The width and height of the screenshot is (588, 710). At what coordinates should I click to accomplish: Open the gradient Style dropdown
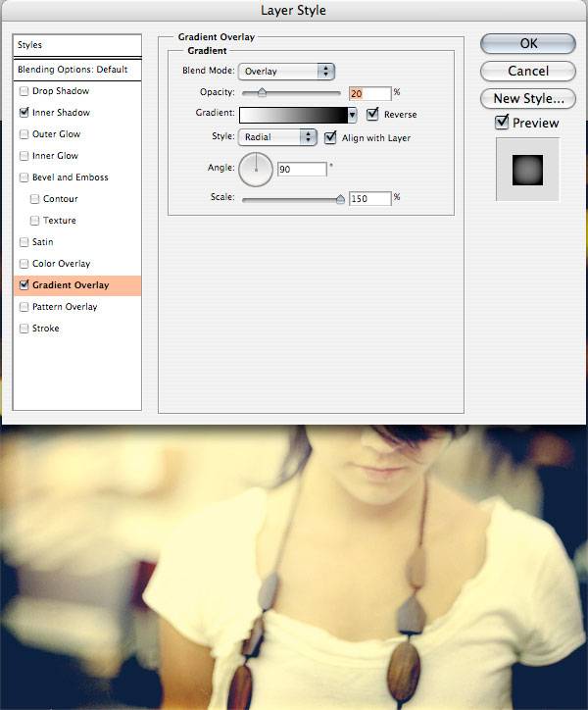[x=279, y=137]
